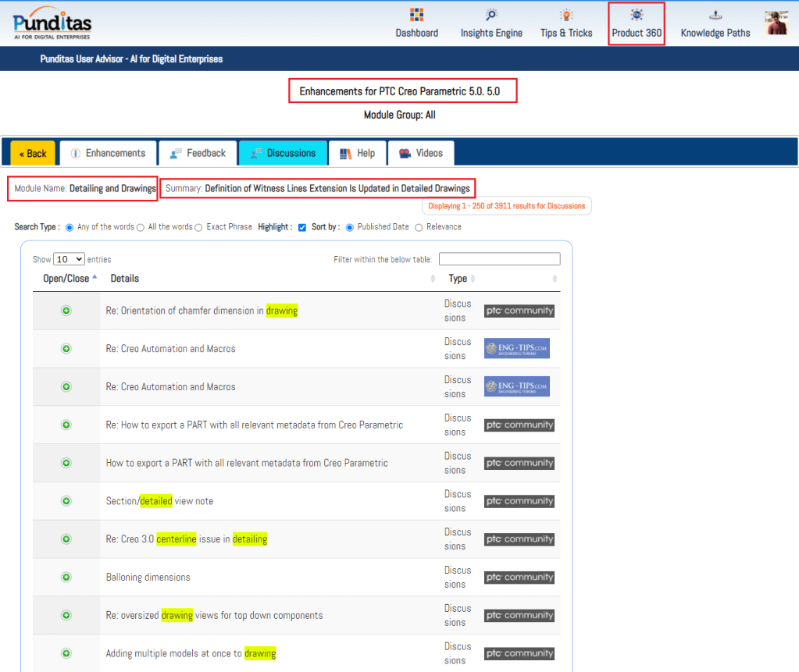
Task: Select the 'All the words' search type
Action: 141,227
